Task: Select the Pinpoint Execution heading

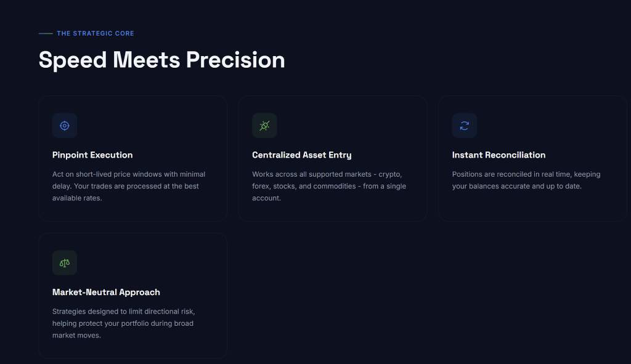Action: 92,155
